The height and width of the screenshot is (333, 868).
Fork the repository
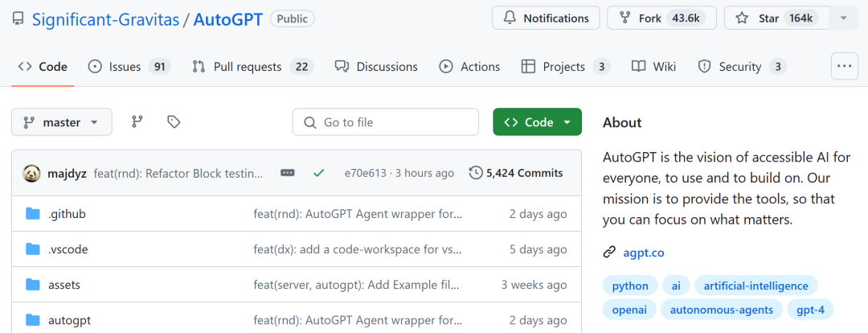[x=661, y=18]
